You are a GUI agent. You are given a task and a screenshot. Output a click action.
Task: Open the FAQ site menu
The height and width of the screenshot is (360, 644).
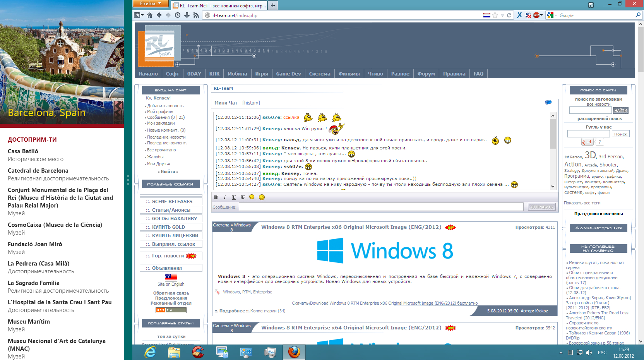pos(478,74)
